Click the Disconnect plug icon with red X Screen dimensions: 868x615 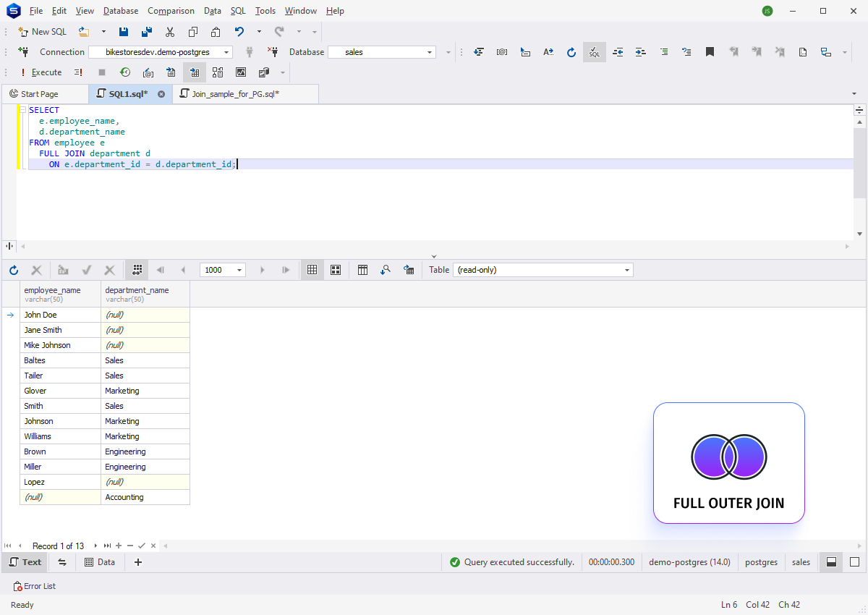(x=273, y=52)
